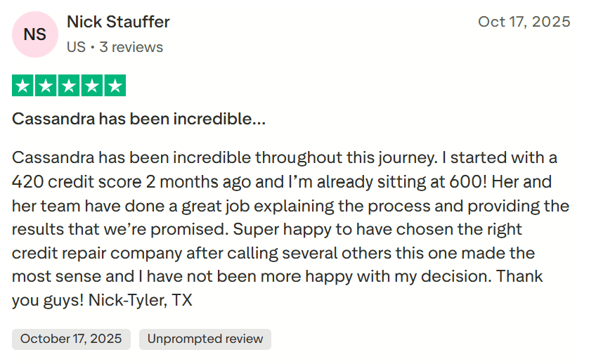Viewport: 589px width, 364px height.
Task: Click the second green rating star
Action: tap(46, 86)
